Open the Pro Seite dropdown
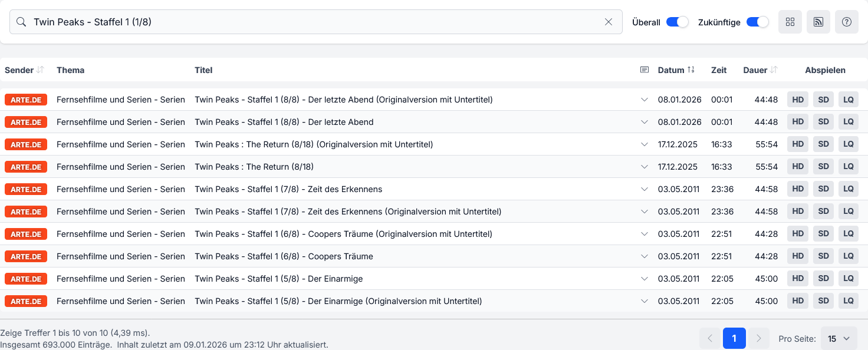The image size is (868, 350). point(839,339)
